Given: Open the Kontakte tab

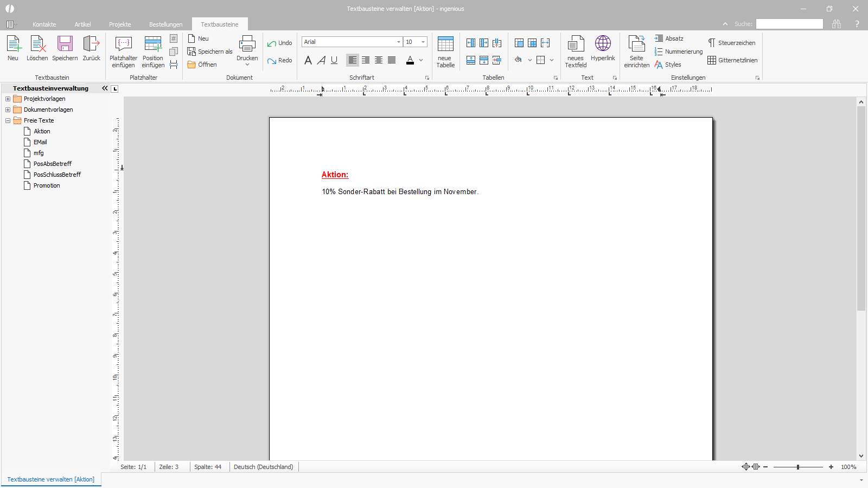Looking at the screenshot, I should click(x=44, y=24).
